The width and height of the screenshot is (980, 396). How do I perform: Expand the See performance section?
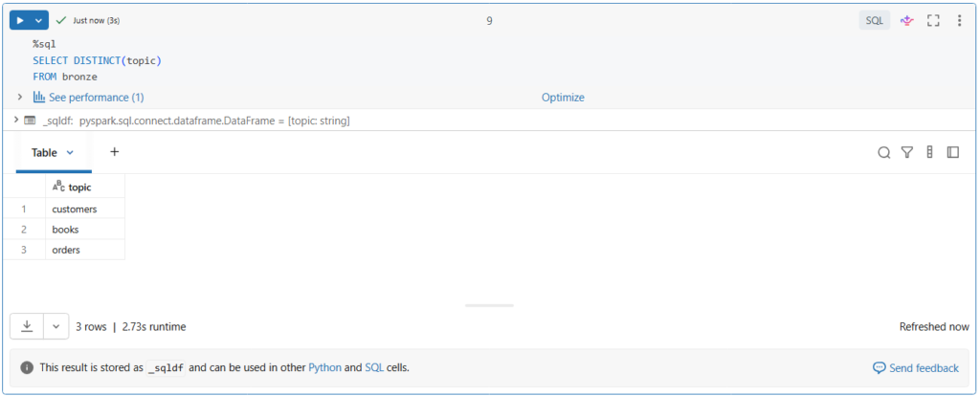point(20,98)
